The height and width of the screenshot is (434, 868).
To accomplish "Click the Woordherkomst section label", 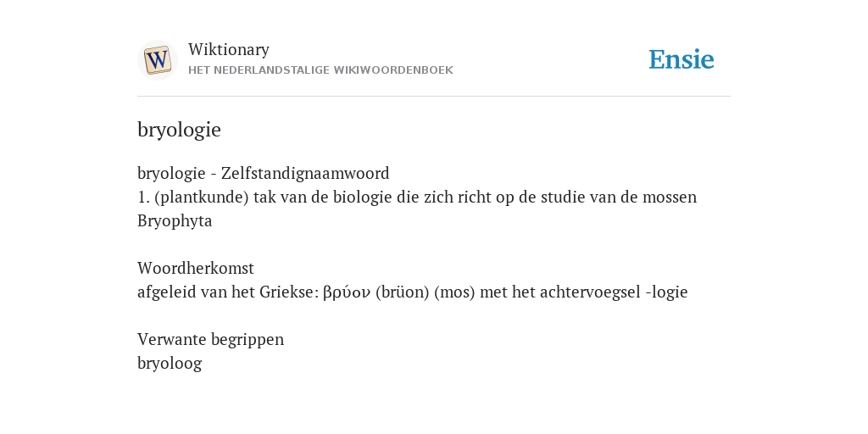I will 196,268.
